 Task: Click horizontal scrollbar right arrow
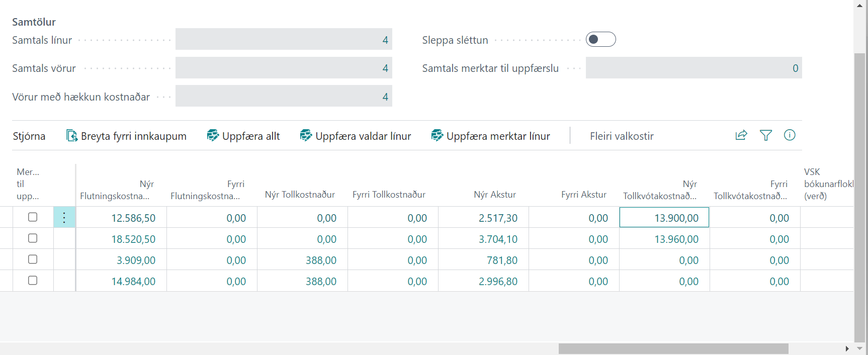click(x=847, y=349)
